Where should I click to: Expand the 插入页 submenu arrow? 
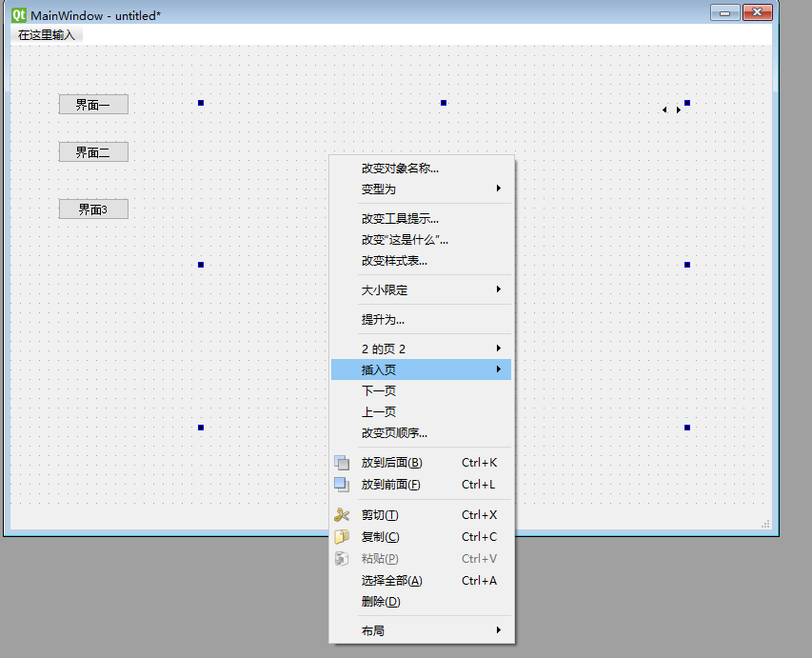click(x=500, y=369)
